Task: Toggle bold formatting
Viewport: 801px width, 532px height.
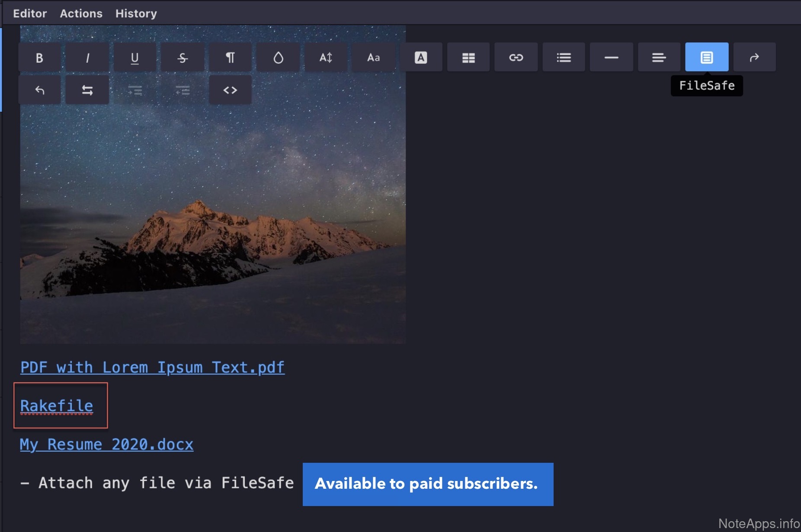Action: pyautogui.click(x=39, y=58)
